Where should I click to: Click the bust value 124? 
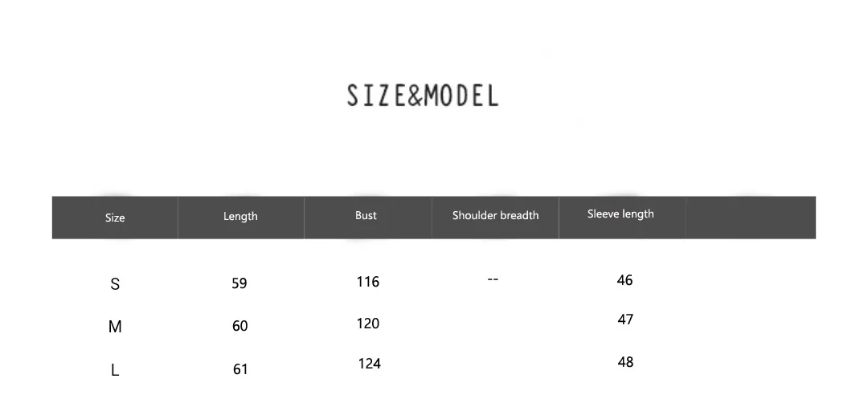pyautogui.click(x=369, y=364)
